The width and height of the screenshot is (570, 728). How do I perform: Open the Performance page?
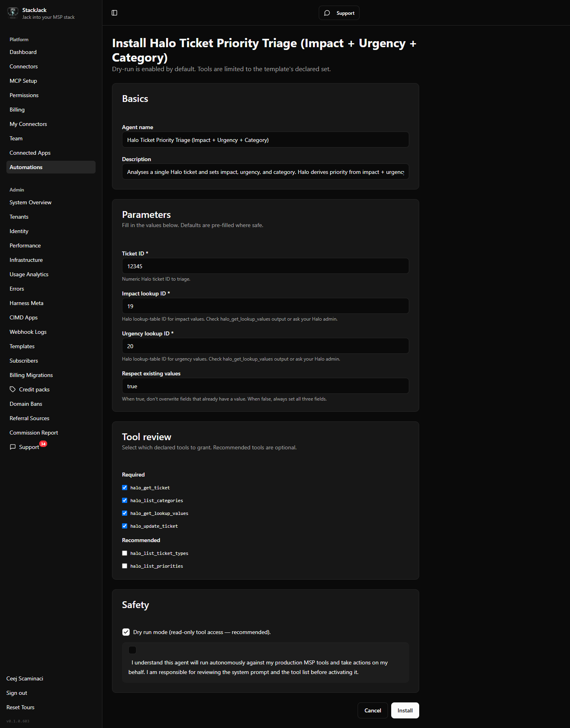(51, 245)
